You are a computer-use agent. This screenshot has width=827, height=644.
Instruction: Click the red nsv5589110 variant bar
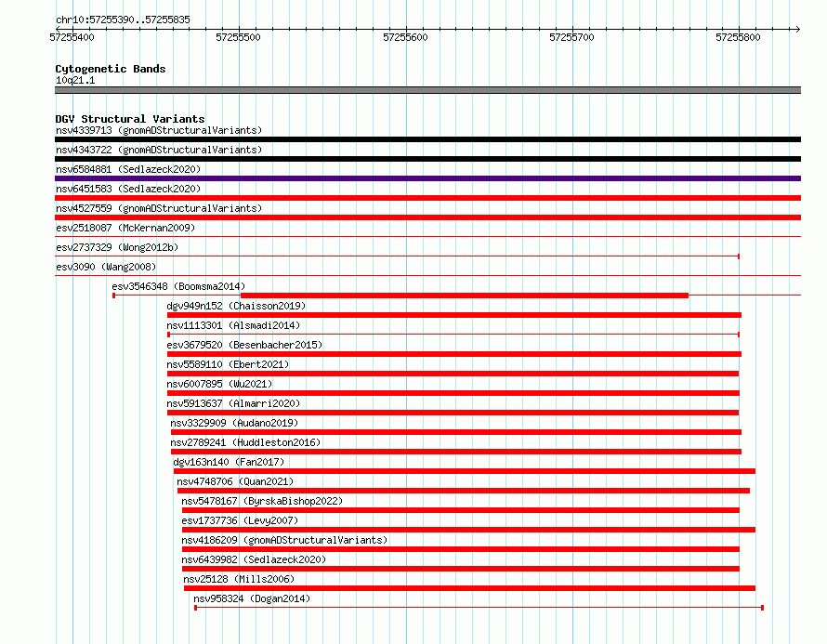pos(453,374)
